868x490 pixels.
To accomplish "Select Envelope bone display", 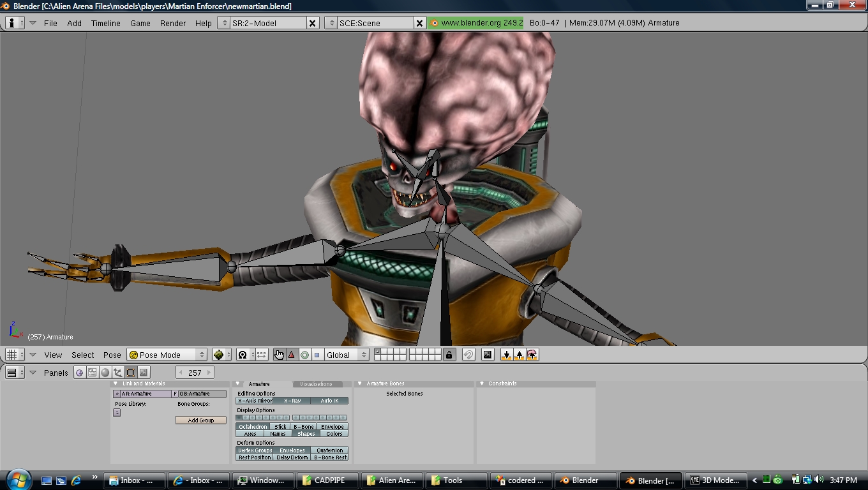I will pyautogui.click(x=333, y=427).
